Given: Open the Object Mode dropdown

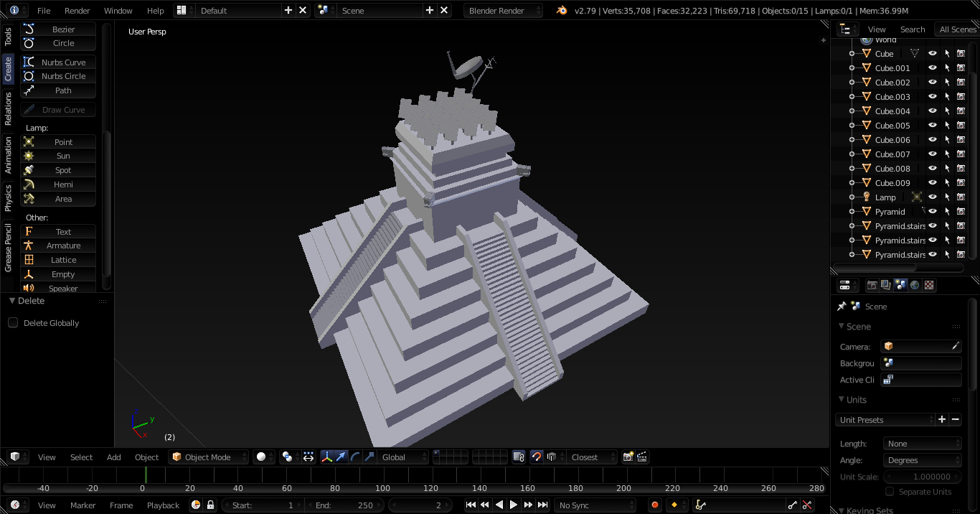Looking at the screenshot, I should 208,457.
